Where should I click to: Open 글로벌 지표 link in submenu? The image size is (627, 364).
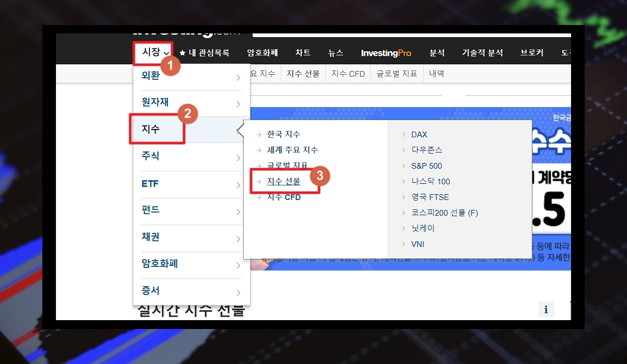pyautogui.click(x=288, y=165)
